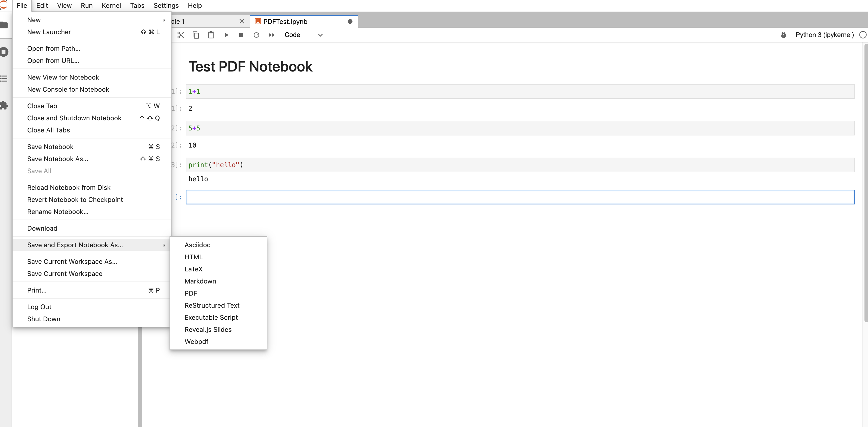Click the kernel status circle indicator
Viewport: 868px width, 427px height.
863,35
